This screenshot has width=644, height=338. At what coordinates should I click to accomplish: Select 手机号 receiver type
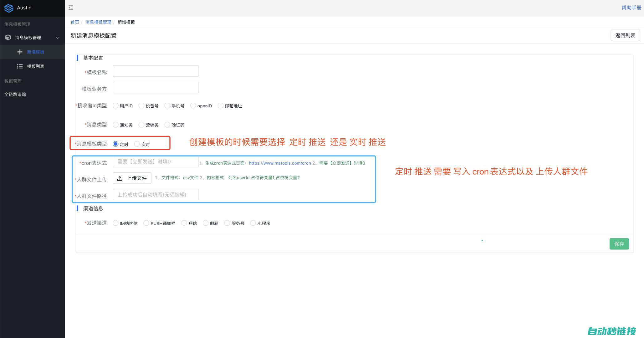(167, 105)
